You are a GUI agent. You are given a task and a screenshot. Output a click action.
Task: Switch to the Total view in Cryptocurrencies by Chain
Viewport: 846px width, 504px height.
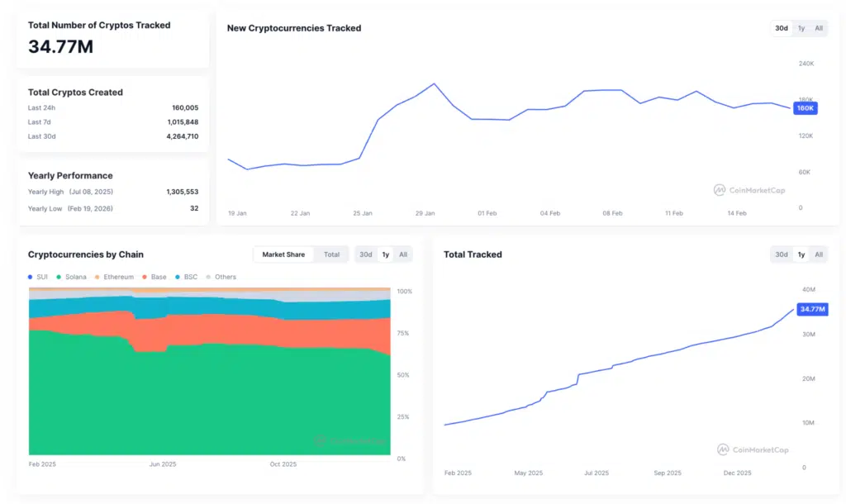click(330, 254)
